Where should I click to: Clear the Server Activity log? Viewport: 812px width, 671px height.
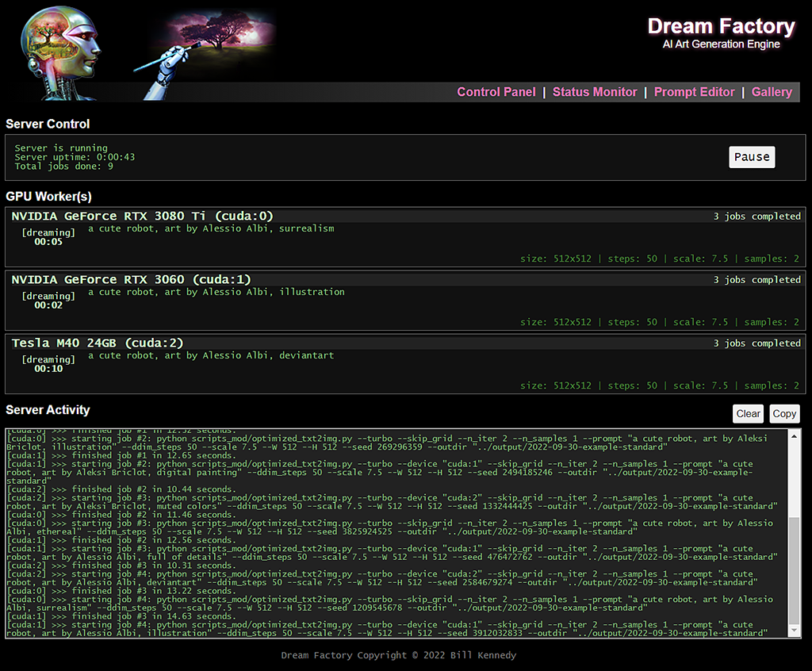pos(749,413)
